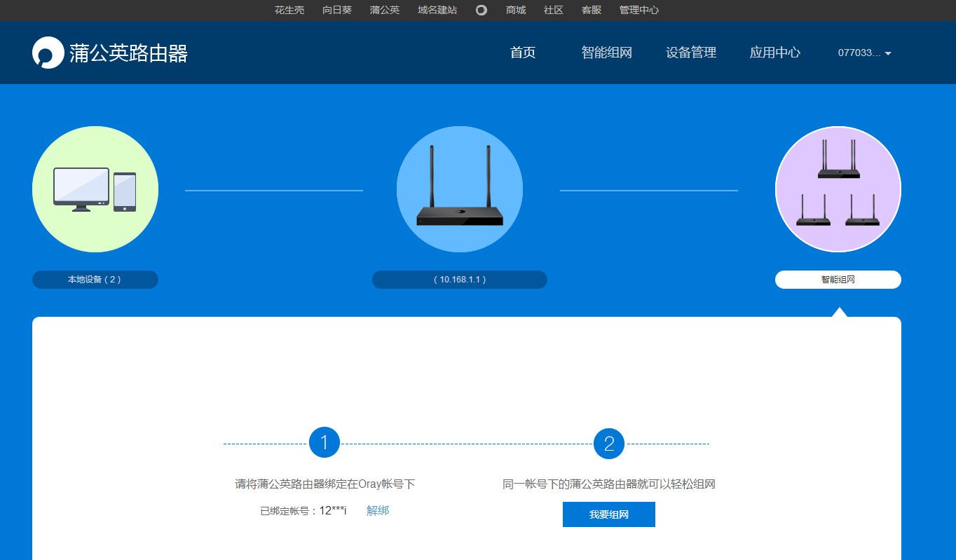956x560 pixels.
Task: Click the text 同一帐号下的蒲公英路由器就可以轻松组网
Action: coord(609,484)
